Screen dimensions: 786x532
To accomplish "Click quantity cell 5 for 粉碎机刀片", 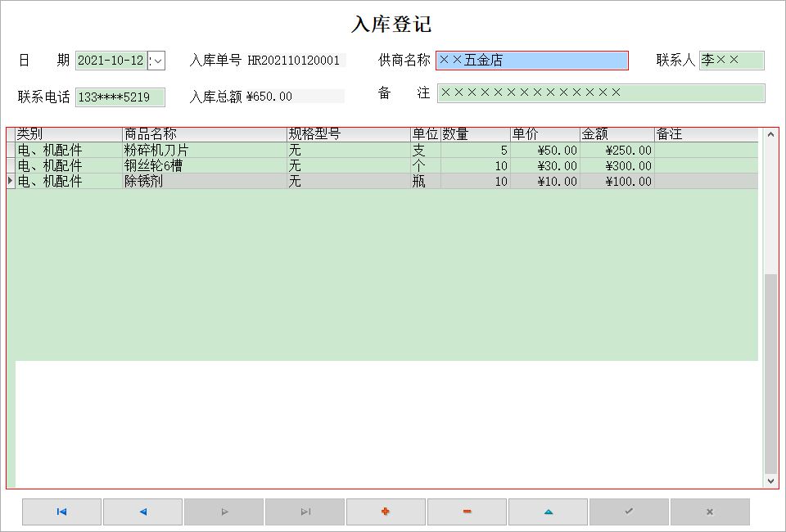I will [x=475, y=151].
